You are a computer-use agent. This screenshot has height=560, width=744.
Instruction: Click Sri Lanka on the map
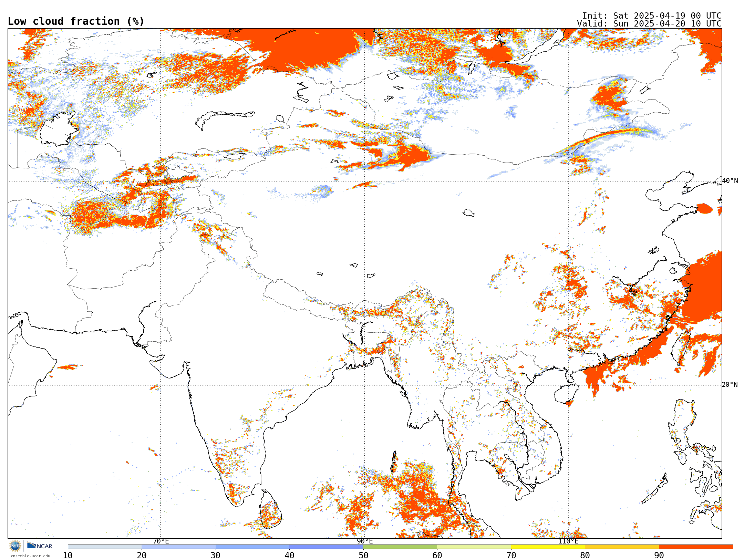coord(270,509)
